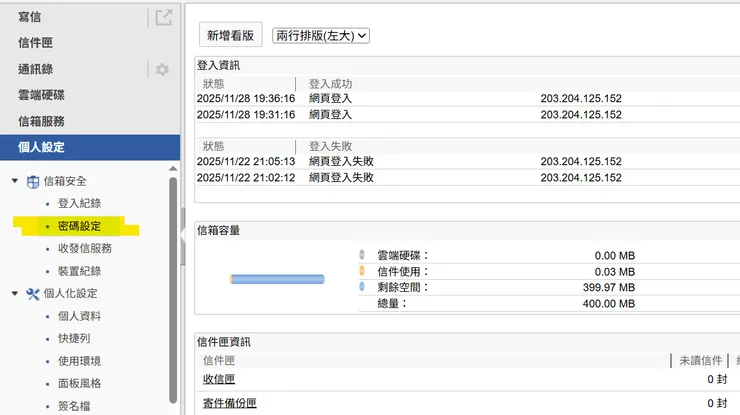Image resolution: width=740 pixels, height=415 pixels.
Task: Go to 信件匣 mail folders
Action: coord(35,43)
